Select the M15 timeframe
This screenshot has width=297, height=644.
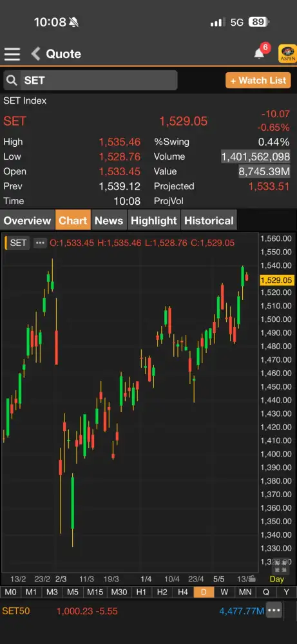click(95, 592)
